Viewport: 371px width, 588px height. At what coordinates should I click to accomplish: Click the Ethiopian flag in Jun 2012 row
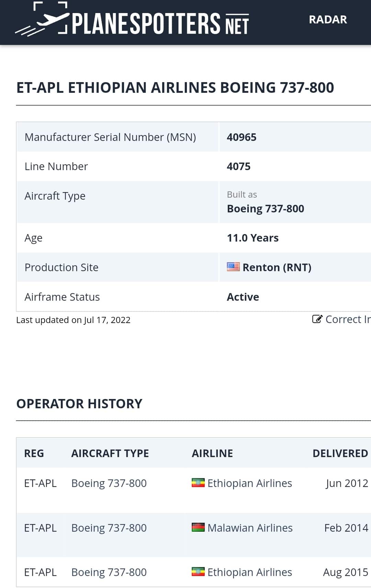point(198,483)
